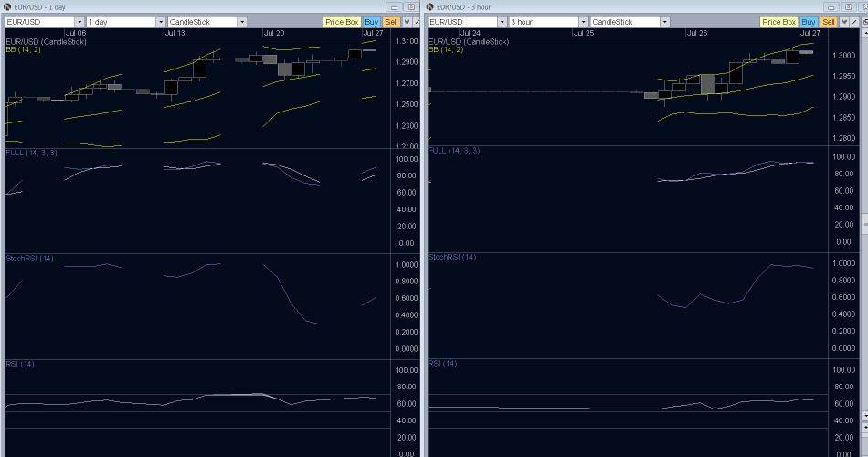Select the EUR/USD (CandleStick) label in the 3 hour chart
The height and width of the screenshot is (457, 868).
click(x=469, y=41)
